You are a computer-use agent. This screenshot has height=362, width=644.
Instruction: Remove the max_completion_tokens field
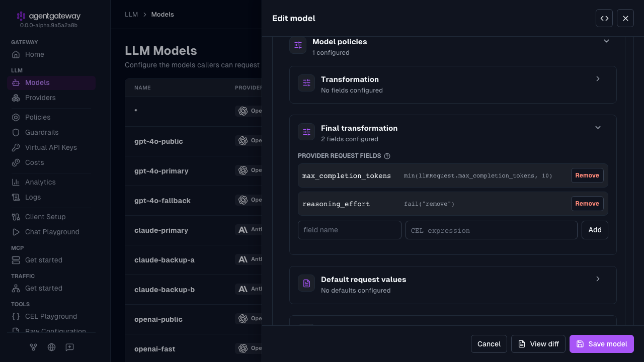point(587,175)
